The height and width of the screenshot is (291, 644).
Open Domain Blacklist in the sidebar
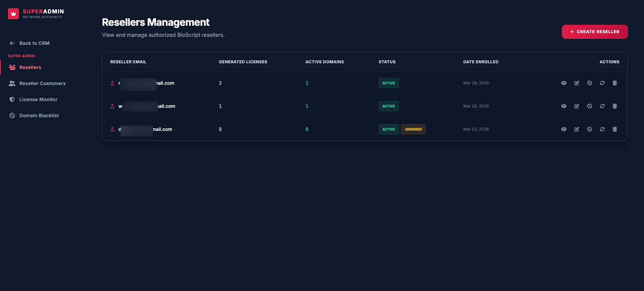tap(43, 116)
